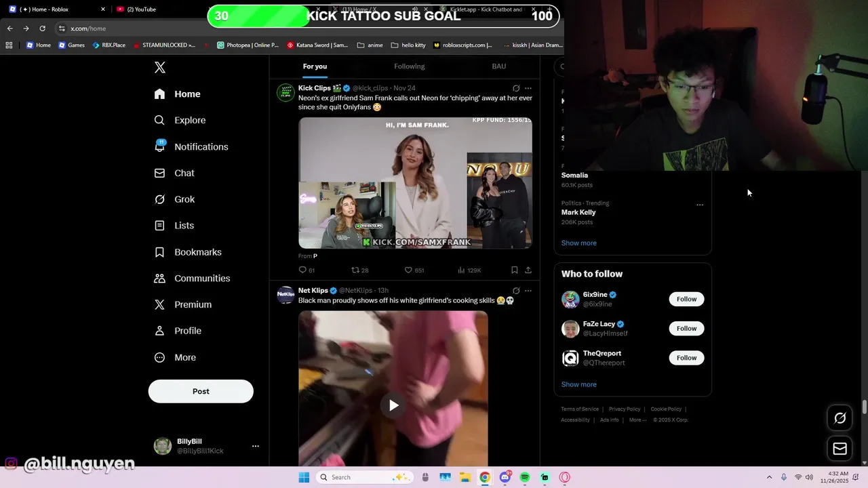Click the Post button
Image resolution: width=868 pixels, height=488 pixels.
[x=201, y=391]
